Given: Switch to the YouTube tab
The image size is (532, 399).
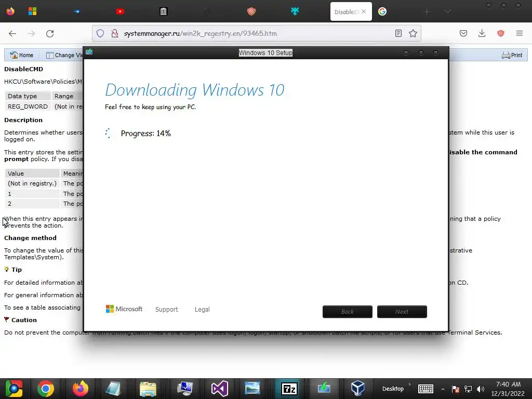Looking at the screenshot, I should point(120,11).
